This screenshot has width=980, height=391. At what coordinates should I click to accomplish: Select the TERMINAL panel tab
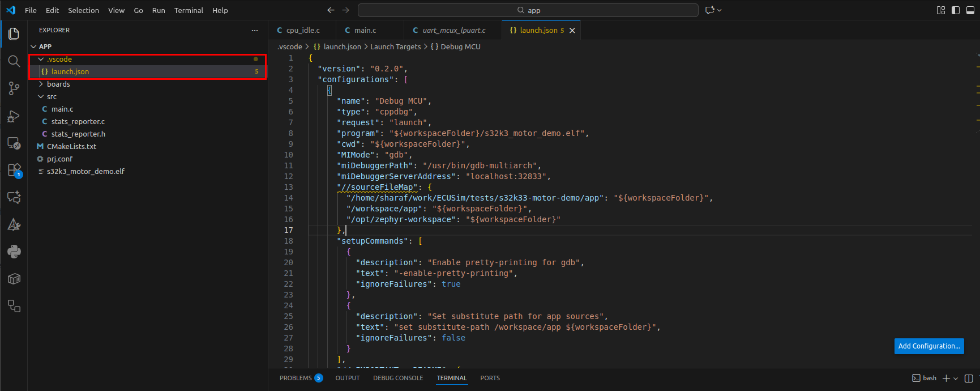(x=452, y=378)
